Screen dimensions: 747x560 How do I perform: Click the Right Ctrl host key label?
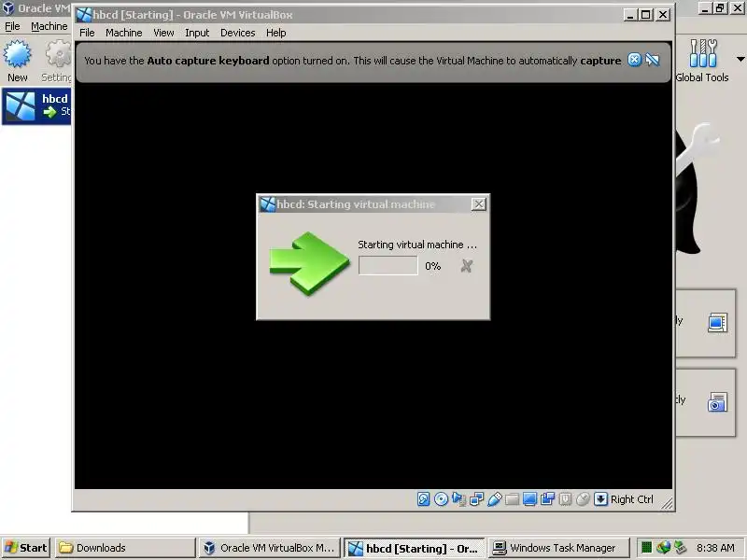pos(632,499)
